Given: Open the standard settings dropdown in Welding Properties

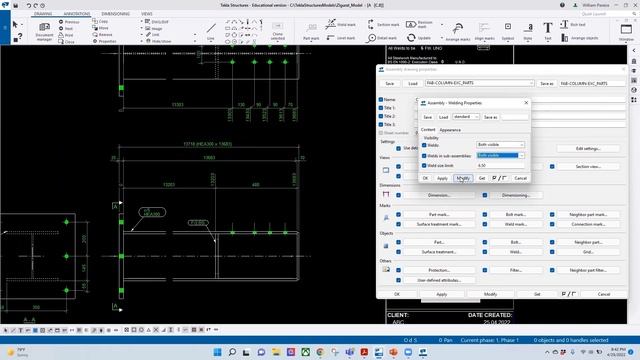Looking at the screenshot, I should click(466, 117).
